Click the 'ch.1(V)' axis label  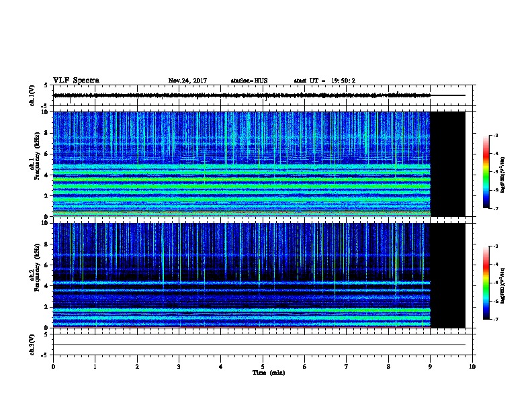[x=32, y=95]
